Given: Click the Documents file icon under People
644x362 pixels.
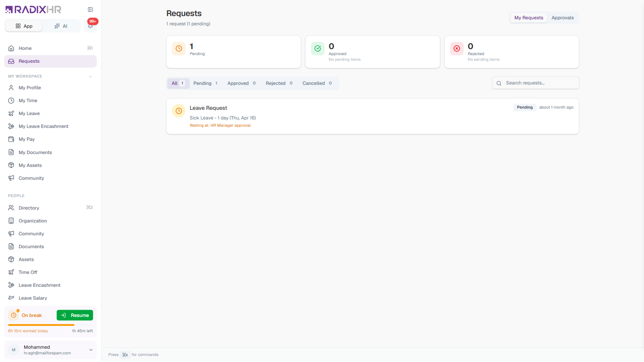Looking at the screenshot, I should tap(11, 247).
